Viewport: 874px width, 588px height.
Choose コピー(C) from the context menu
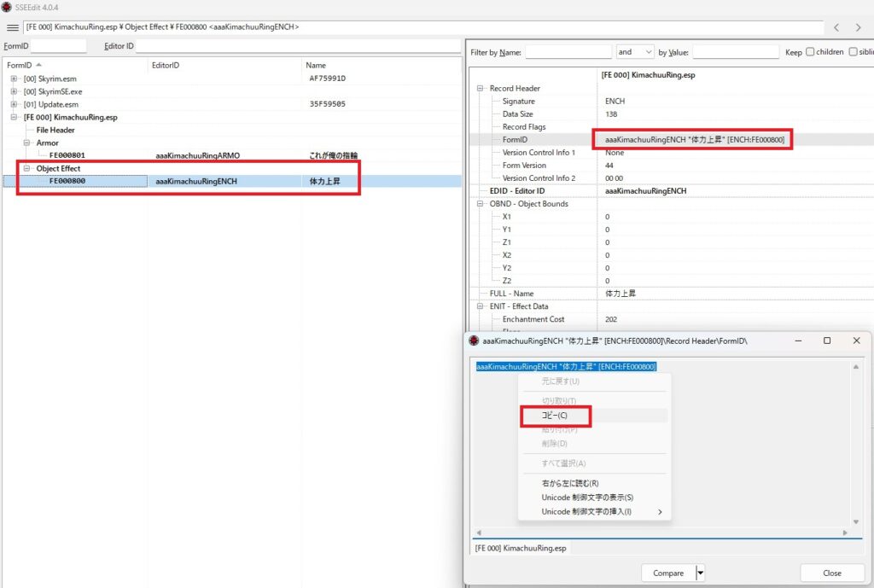coord(554,416)
